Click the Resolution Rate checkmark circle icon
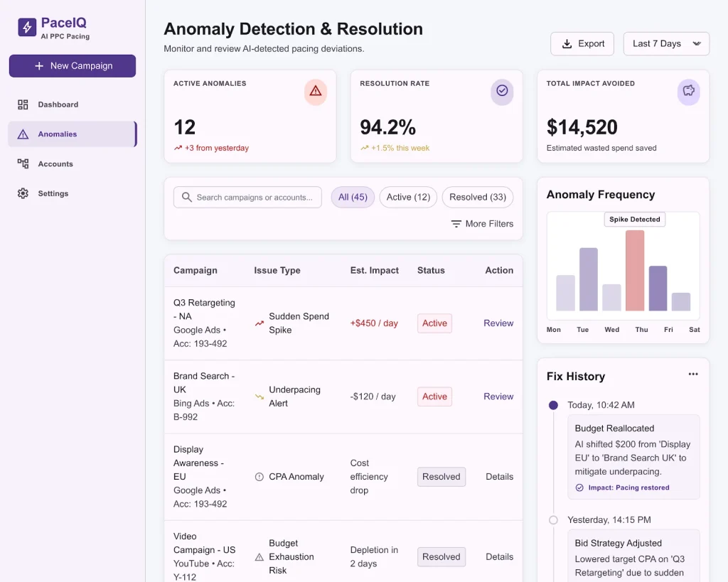 point(502,90)
